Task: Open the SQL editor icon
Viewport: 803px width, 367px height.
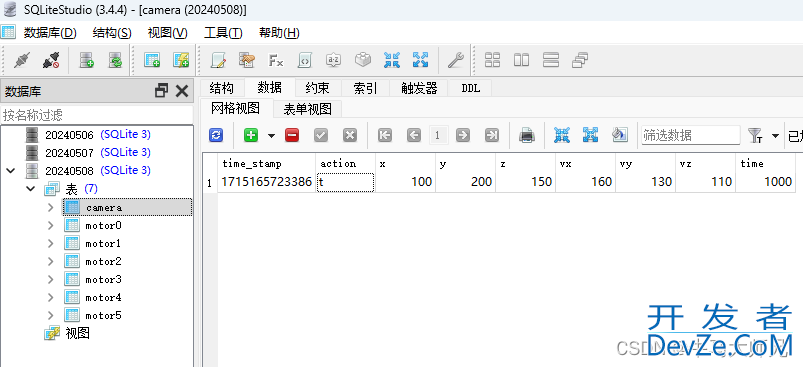Action: [219, 60]
